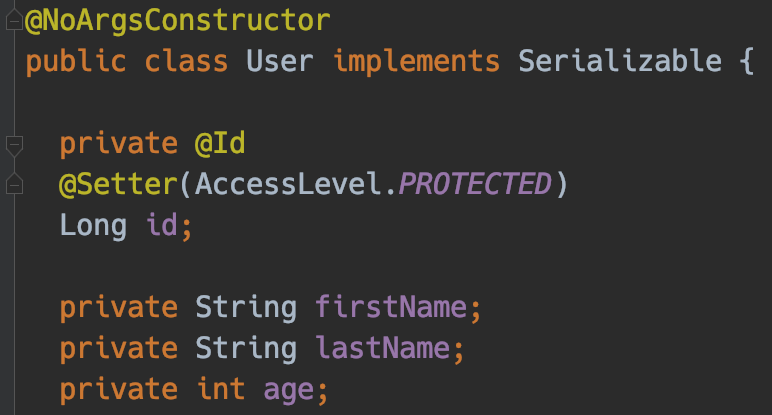Click the int type keyword
The image size is (772, 415).
point(220,388)
